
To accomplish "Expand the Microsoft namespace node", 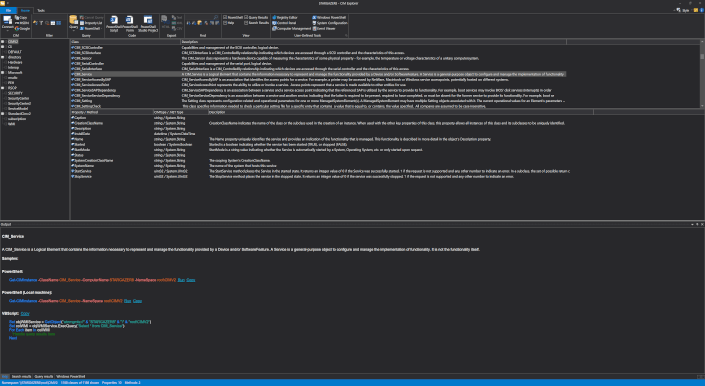I will click(x=3, y=72).
